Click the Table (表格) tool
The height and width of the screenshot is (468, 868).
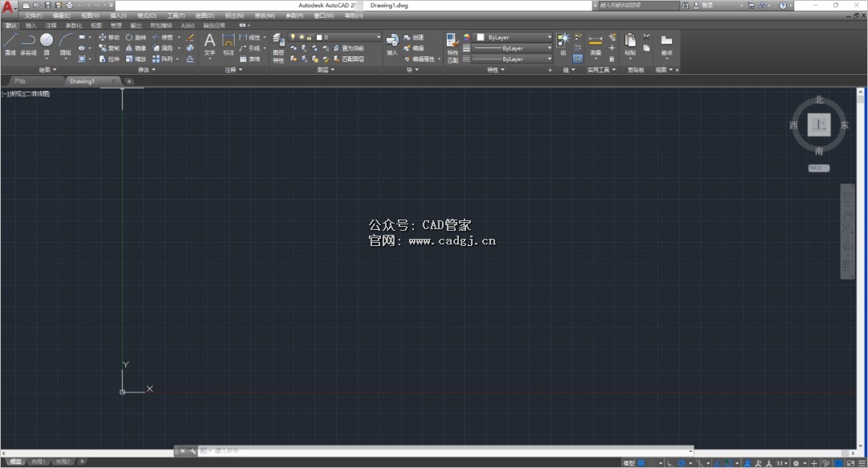click(x=250, y=59)
